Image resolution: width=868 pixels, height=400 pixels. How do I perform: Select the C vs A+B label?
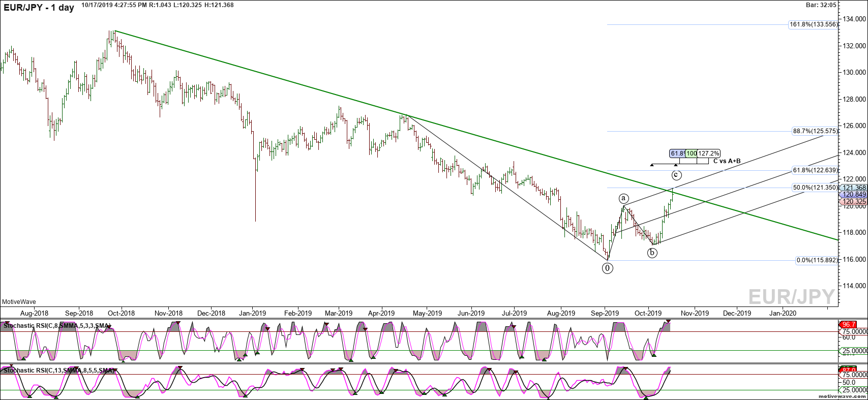[727, 161]
